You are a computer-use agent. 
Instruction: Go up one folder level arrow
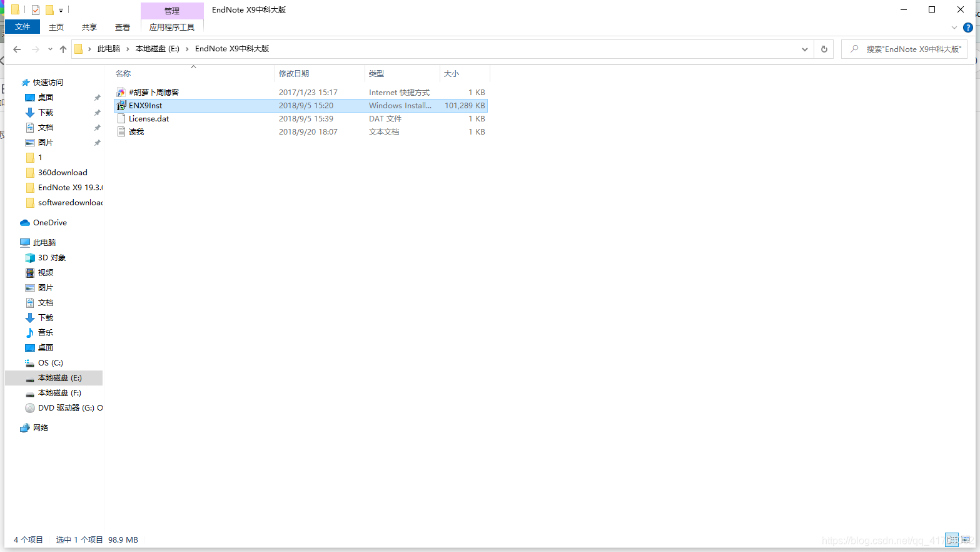pyautogui.click(x=63, y=49)
